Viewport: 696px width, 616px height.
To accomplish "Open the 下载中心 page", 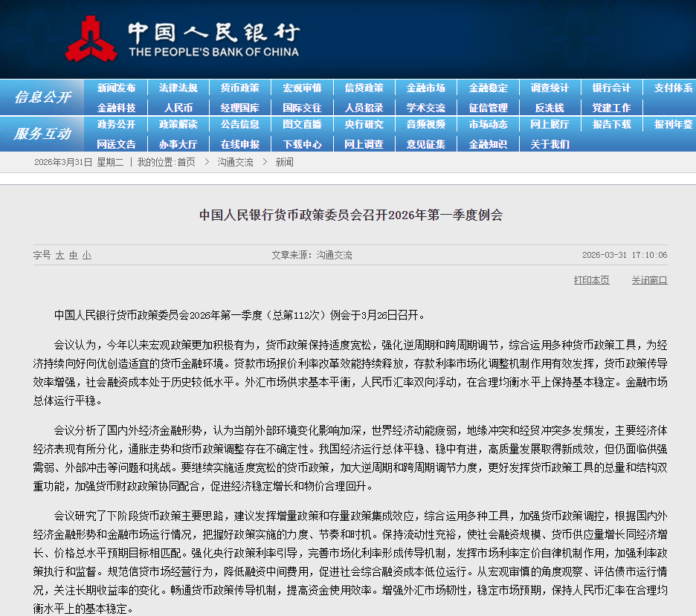I will point(302,144).
